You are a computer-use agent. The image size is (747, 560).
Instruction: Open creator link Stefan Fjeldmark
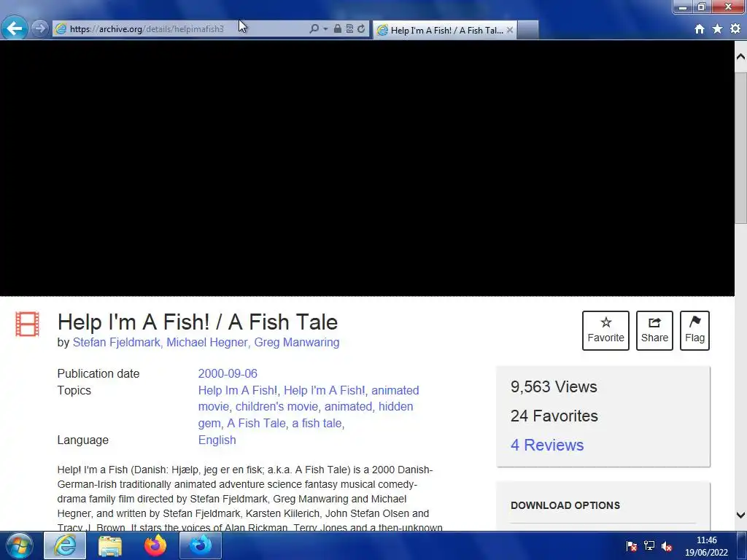(x=117, y=343)
